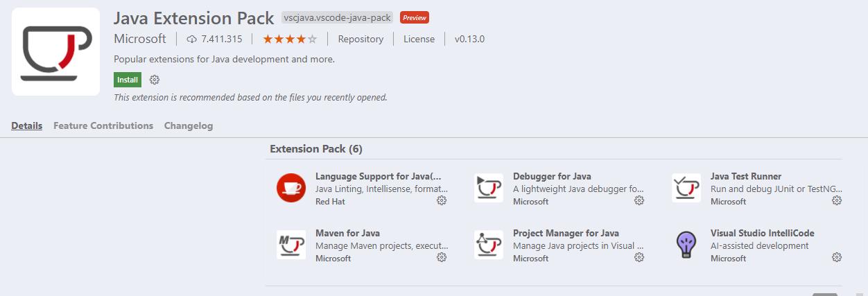Click 'Java Linting, Intellisense, format...' description

[x=382, y=189]
